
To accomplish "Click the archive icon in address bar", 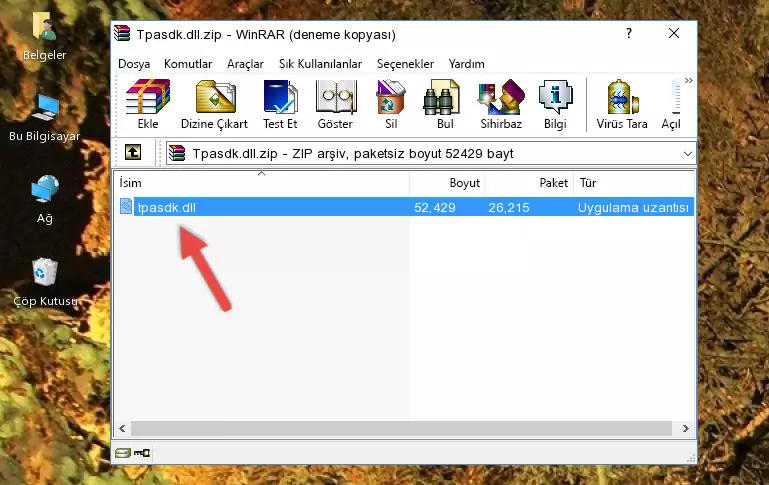I will coord(177,153).
